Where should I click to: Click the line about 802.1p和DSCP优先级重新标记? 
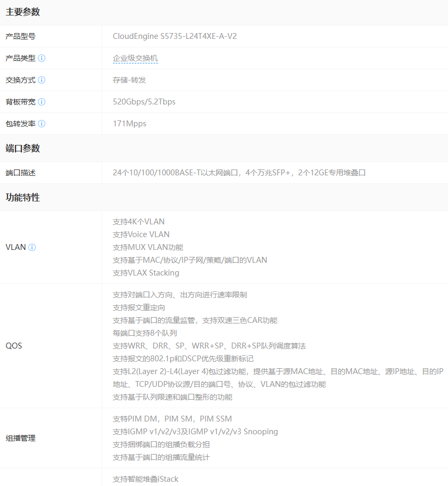183,359
